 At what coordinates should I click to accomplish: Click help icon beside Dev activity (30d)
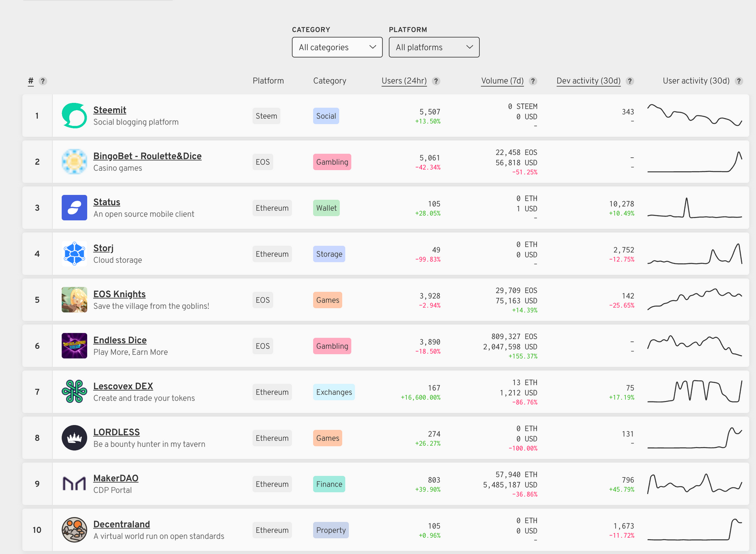(630, 81)
